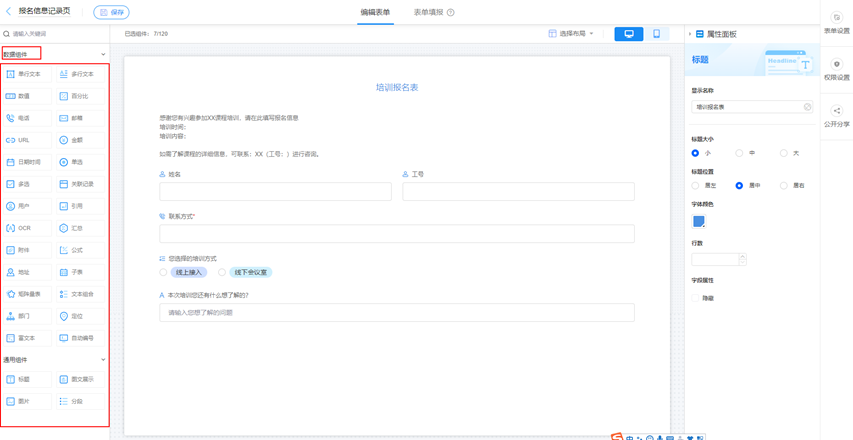Set title size to 大
Screen dimensions: 853x440
(783, 153)
